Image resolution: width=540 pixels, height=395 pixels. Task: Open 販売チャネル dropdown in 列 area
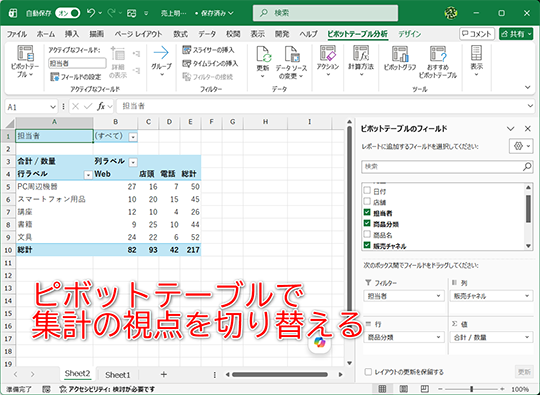coord(527,296)
